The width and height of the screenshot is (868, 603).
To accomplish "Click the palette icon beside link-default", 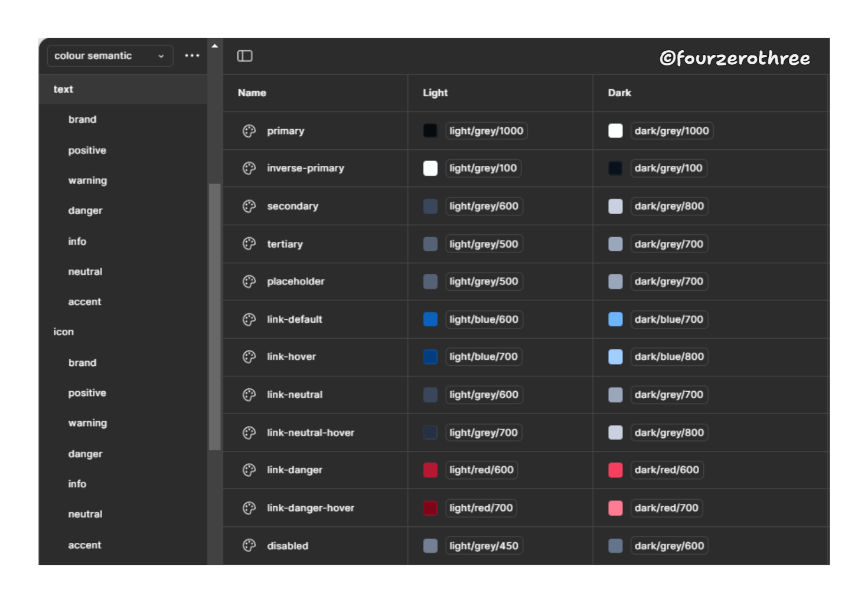I will coord(249,319).
